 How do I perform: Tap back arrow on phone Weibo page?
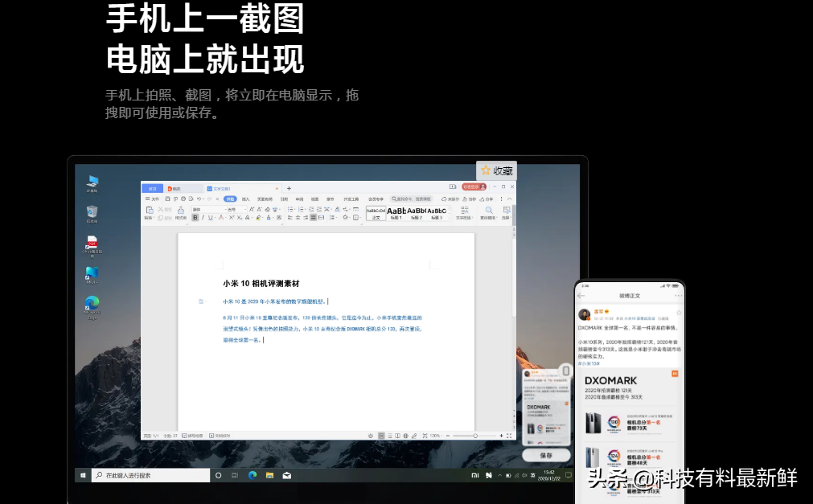click(581, 296)
